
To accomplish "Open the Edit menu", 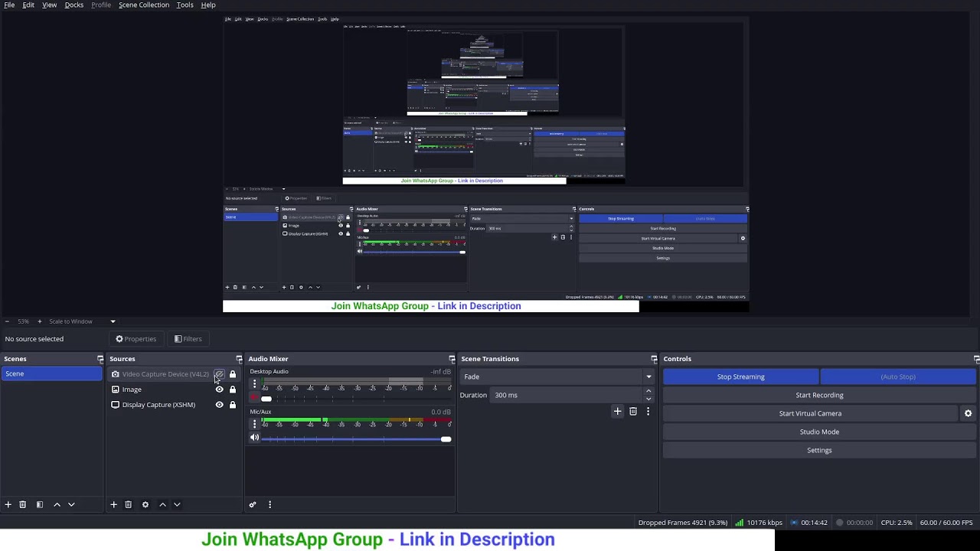I will tap(28, 5).
